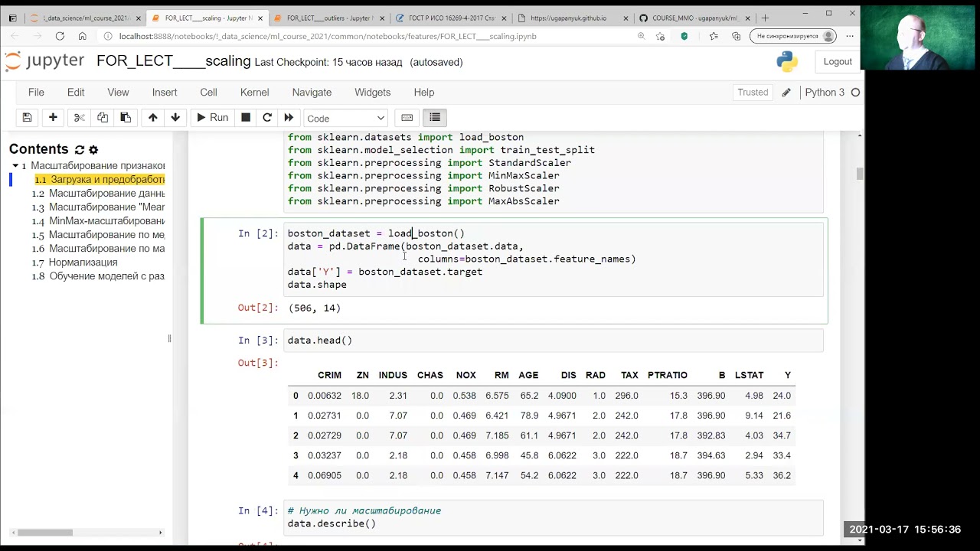Toggle the table of contents sidebar
The height and width of the screenshot is (551, 980).
[x=435, y=118]
